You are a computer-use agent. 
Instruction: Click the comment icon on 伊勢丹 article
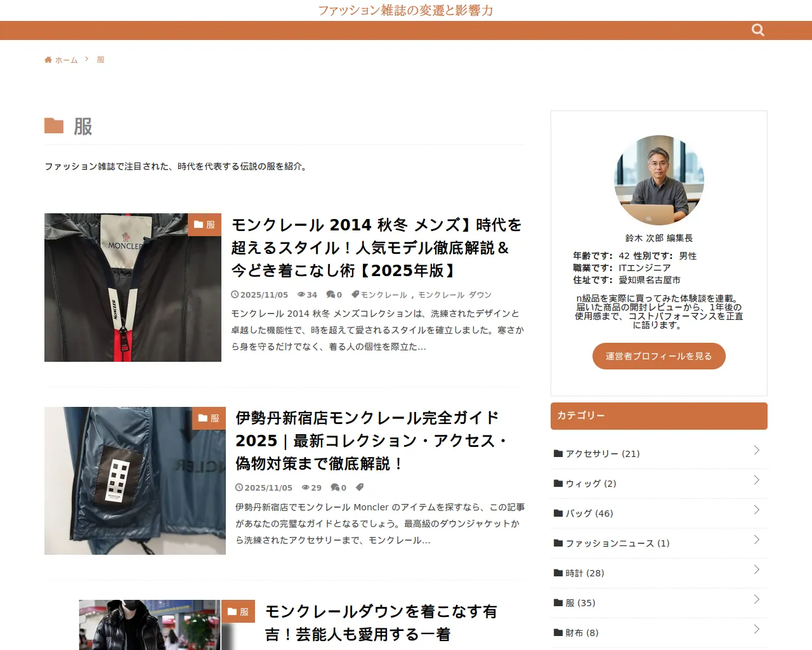[x=335, y=487]
